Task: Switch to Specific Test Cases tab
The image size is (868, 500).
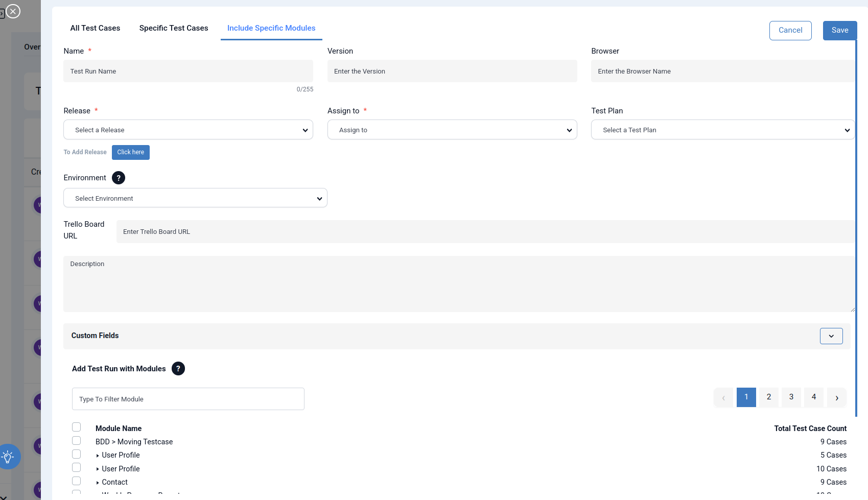Action: pos(174,28)
